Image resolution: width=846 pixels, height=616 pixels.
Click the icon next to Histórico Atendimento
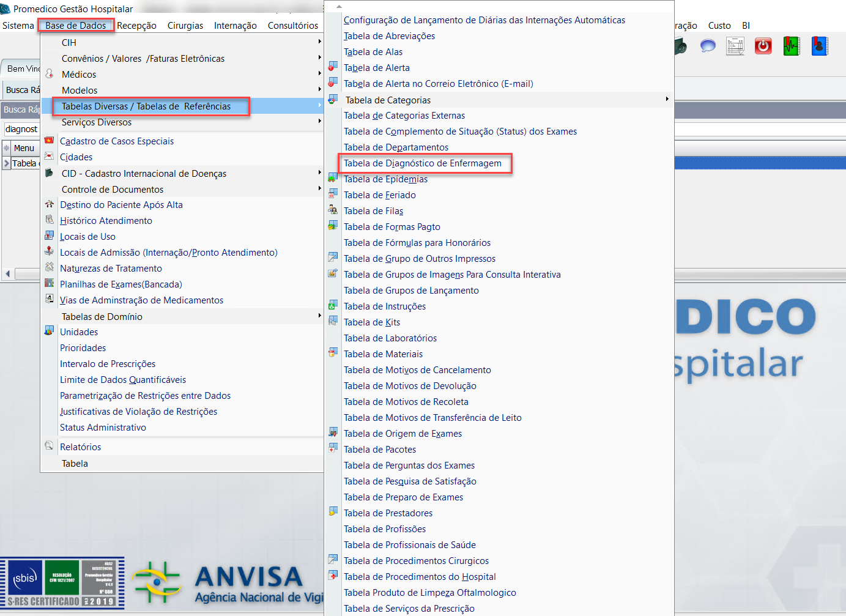(x=50, y=220)
